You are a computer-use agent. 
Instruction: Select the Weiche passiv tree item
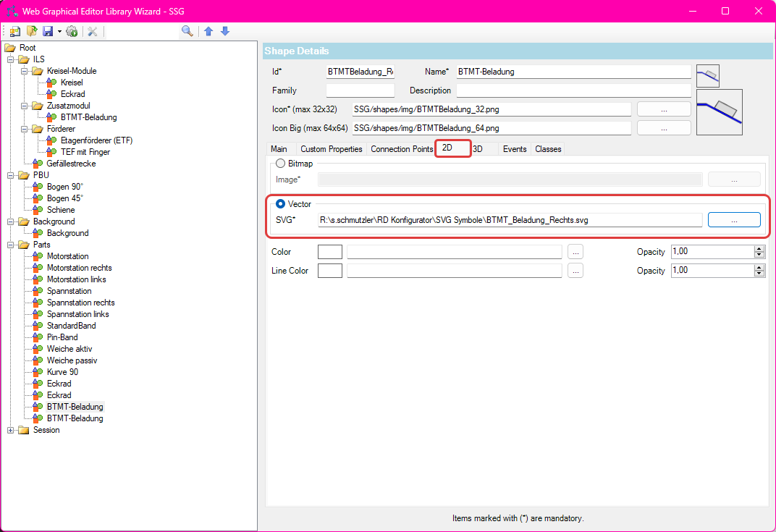click(72, 360)
